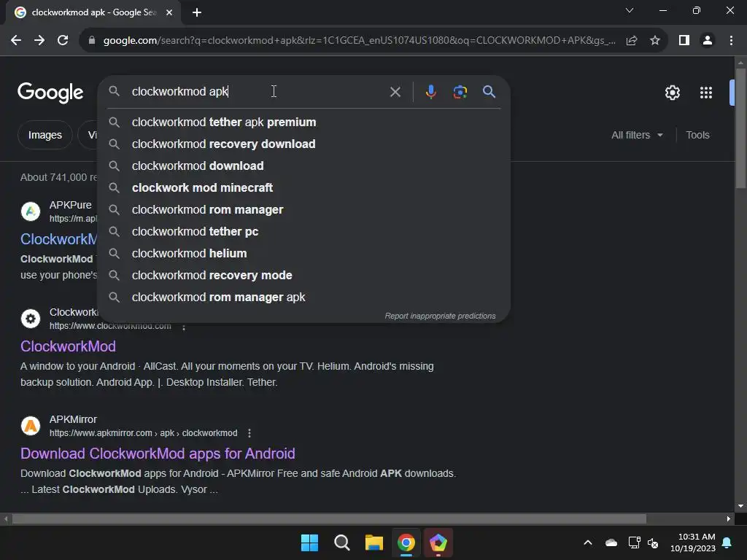Open the Google apps grid
Viewport: 747px width, 560px height.
point(706,93)
